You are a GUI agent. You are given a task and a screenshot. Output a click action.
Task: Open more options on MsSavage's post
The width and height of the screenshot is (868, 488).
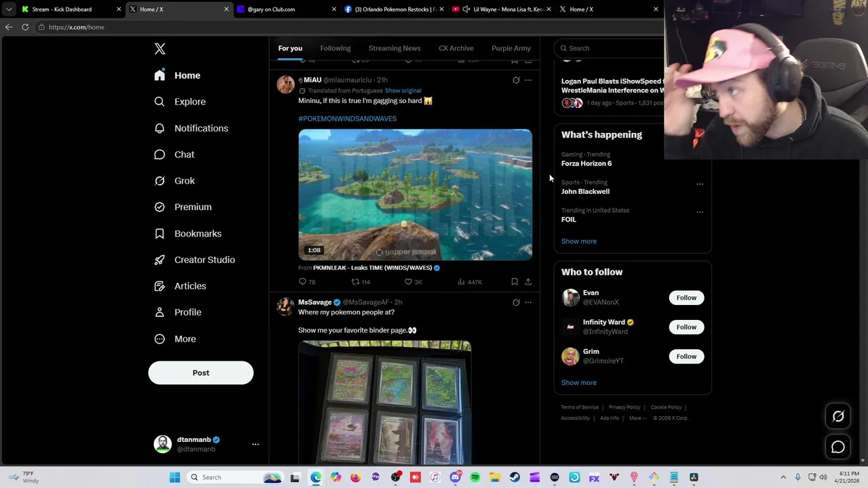click(x=528, y=302)
